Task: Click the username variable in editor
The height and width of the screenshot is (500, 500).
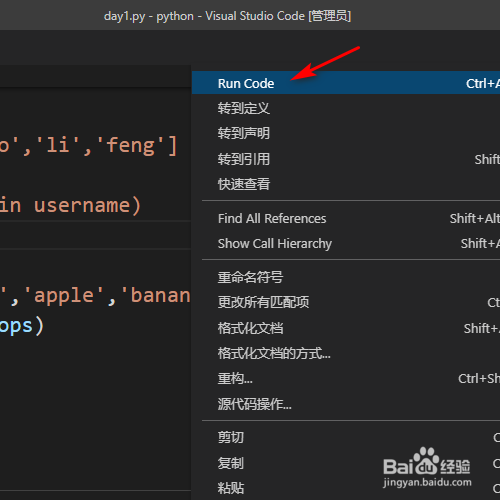Action: pos(82,205)
